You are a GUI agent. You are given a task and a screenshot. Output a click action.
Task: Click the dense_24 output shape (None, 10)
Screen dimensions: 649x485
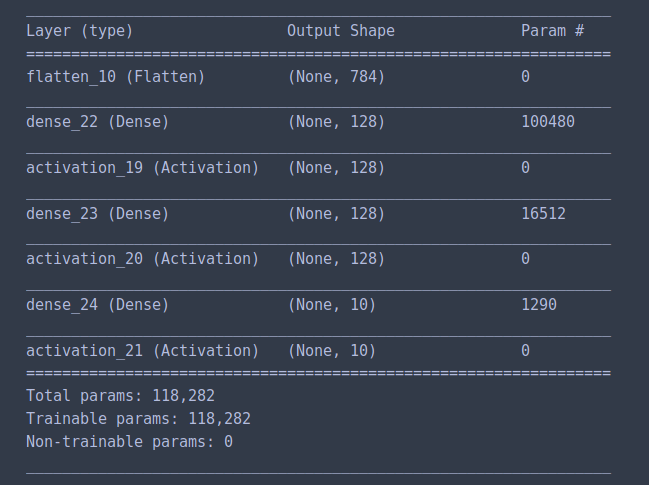click(332, 305)
